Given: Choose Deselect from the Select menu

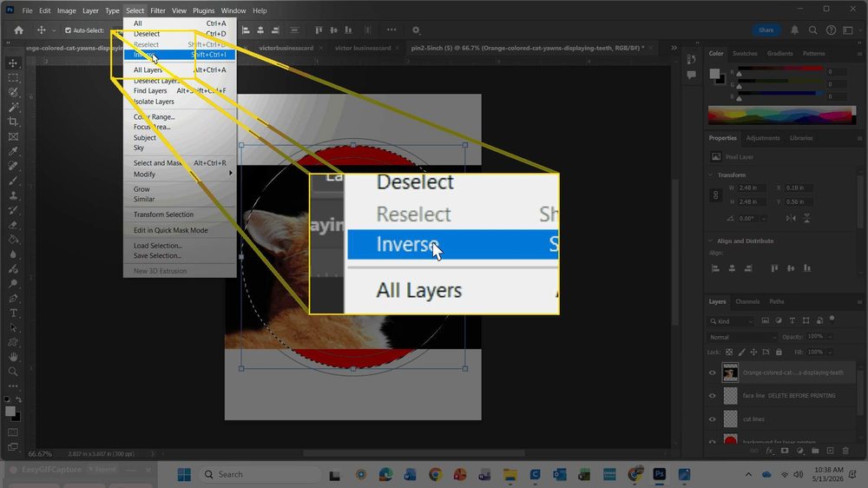Looking at the screenshot, I should [x=180, y=34].
